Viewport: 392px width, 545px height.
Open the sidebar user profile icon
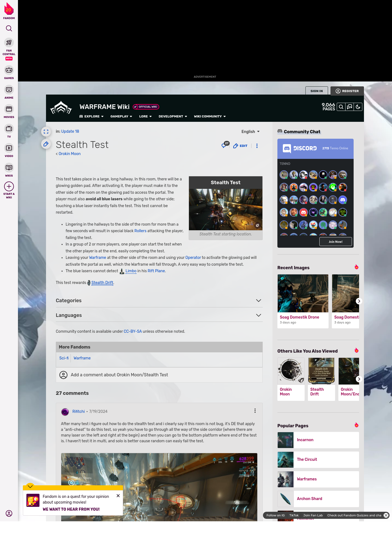(9, 513)
